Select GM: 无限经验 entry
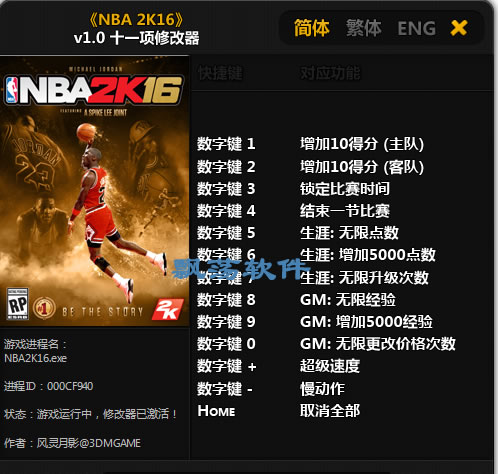 [x=348, y=300]
